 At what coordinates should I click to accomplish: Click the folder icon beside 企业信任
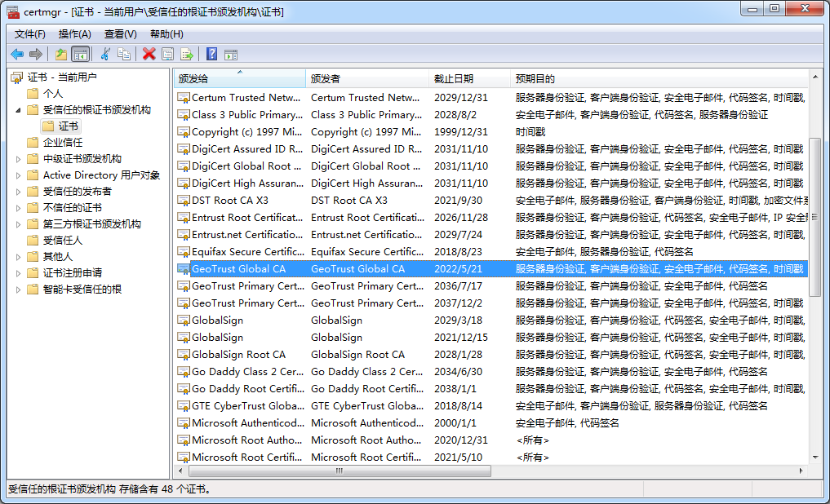tap(33, 142)
